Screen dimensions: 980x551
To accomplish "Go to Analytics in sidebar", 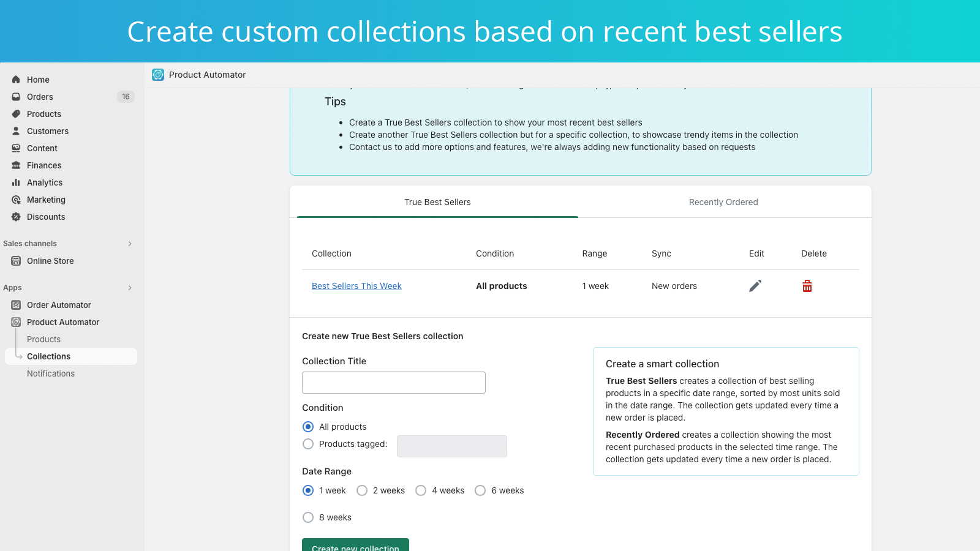I will (x=45, y=182).
